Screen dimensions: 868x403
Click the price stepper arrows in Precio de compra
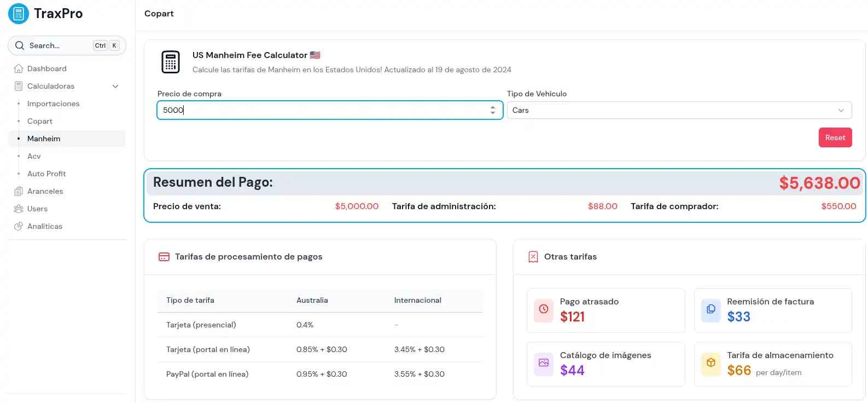[x=493, y=110]
